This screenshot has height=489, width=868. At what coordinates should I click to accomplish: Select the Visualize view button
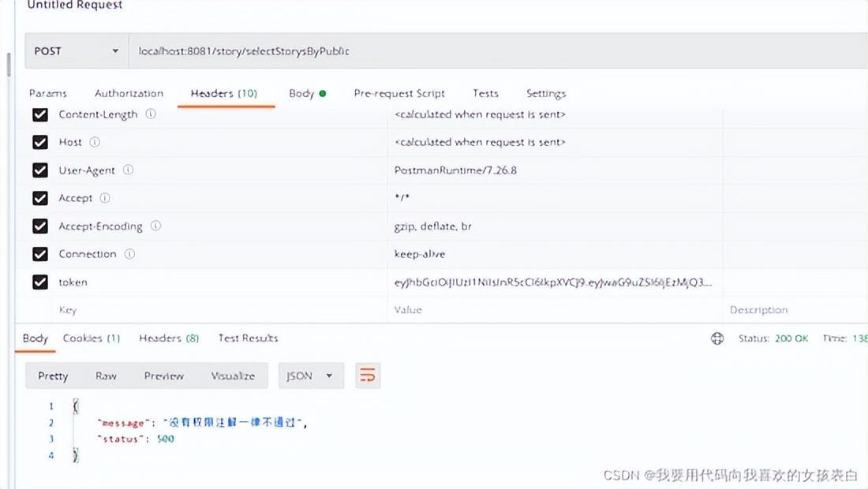[x=233, y=376]
